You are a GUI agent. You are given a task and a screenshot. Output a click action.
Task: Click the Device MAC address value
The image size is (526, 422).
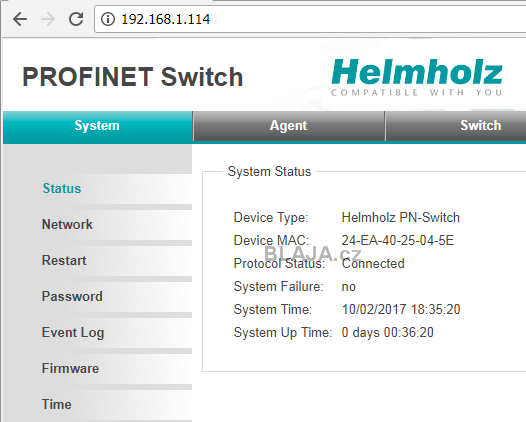(398, 241)
